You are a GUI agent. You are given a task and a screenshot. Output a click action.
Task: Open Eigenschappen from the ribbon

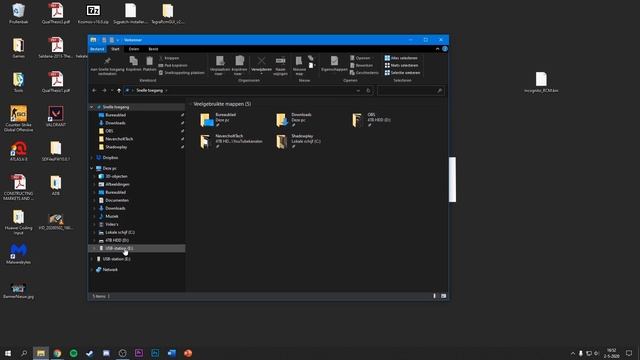coord(334,64)
